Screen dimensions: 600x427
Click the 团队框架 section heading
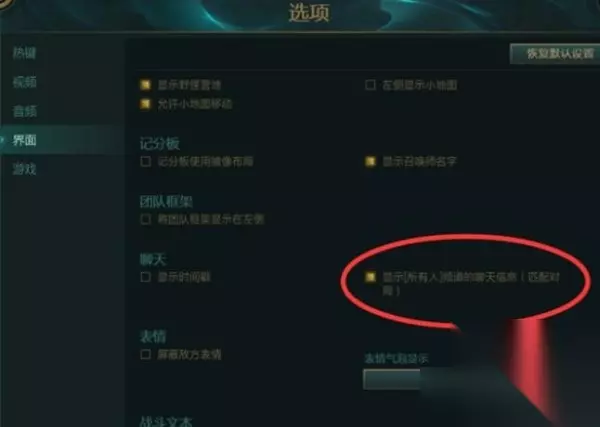pos(166,201)
